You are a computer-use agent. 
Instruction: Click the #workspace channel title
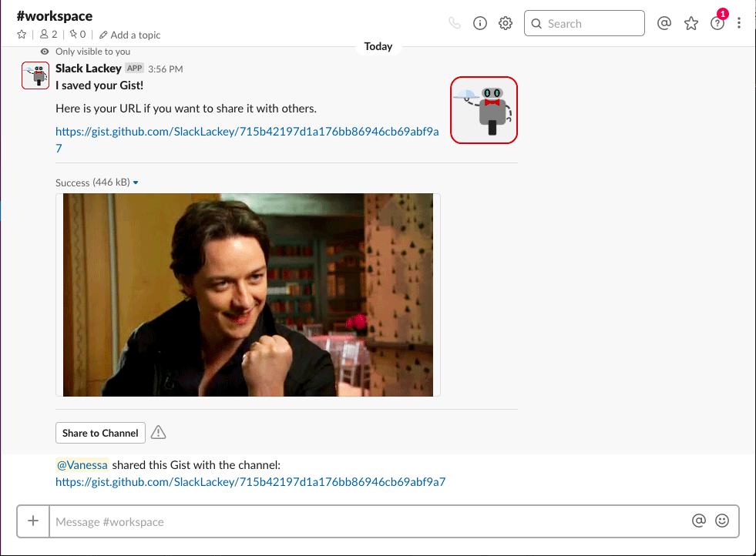[x=55, y=16]
